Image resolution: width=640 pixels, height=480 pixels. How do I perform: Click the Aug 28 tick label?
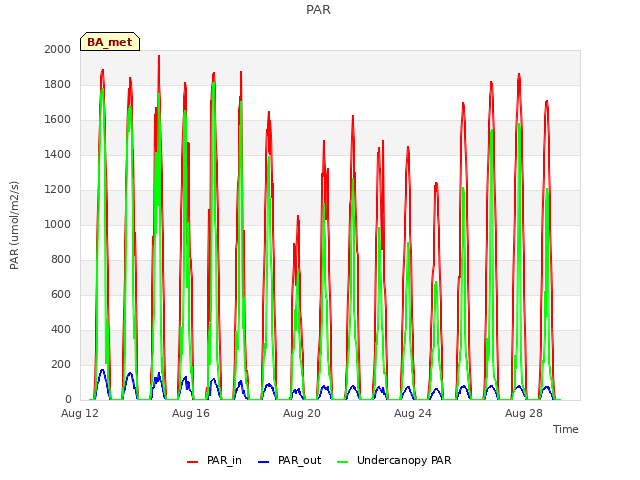(x=524, y=413)
